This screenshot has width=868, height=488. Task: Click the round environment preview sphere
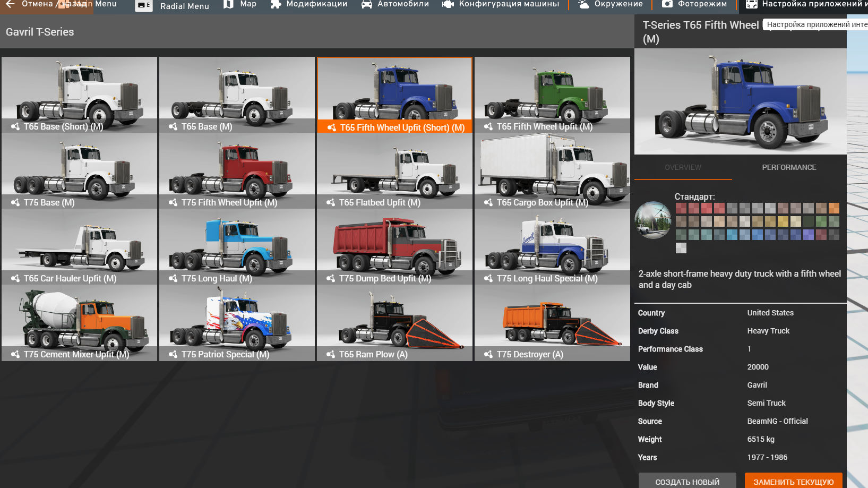pos(653,220)
